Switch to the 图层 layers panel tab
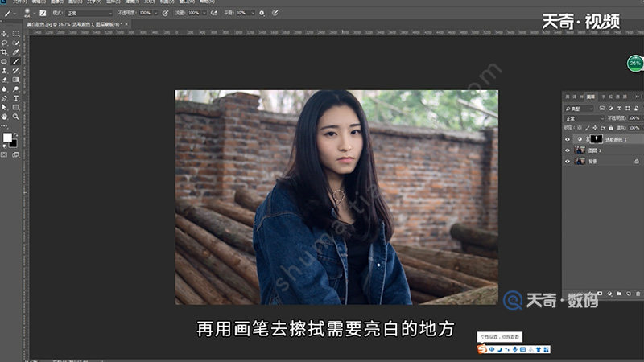This screenshot has height=362, width=644. click(591, 97)
